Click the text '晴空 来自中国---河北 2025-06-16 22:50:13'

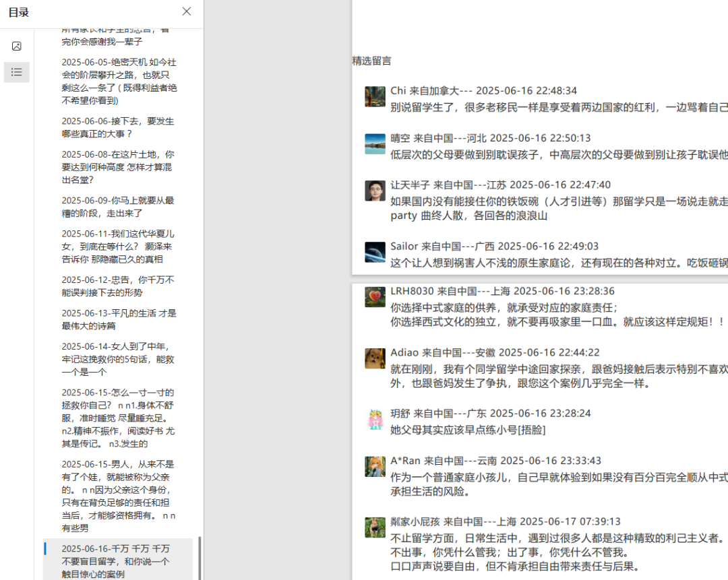[x=490, y=138]
